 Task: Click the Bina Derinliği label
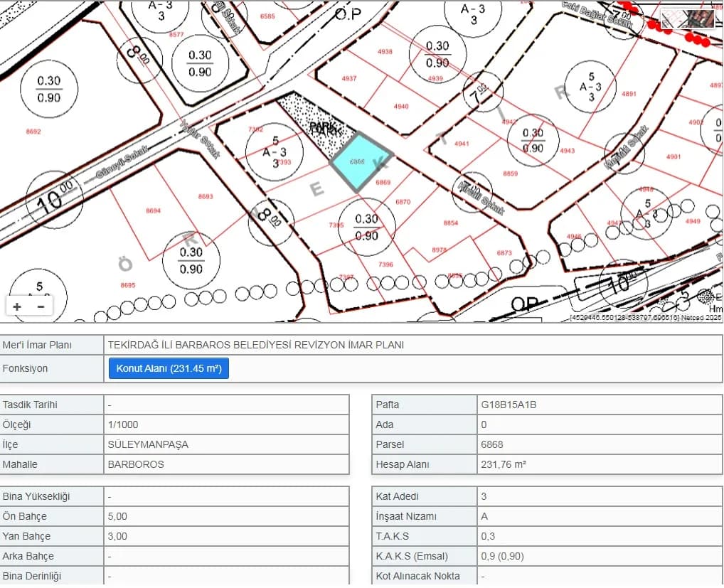(x=32, y=576)
